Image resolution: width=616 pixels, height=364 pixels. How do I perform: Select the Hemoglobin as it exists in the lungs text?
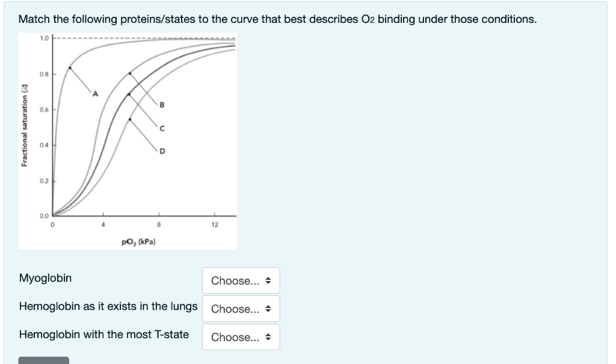click(x=109, y=306)
